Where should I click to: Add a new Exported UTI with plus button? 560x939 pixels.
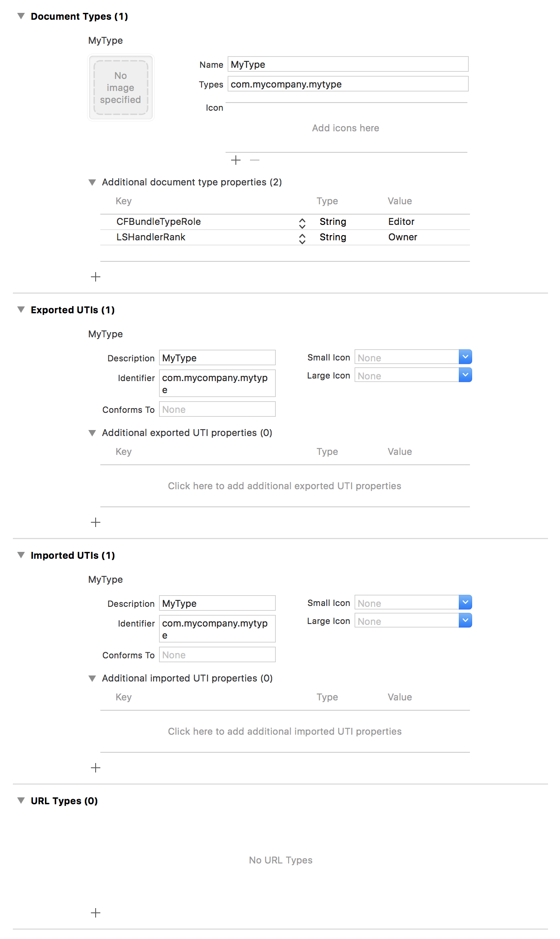point(96,522)
